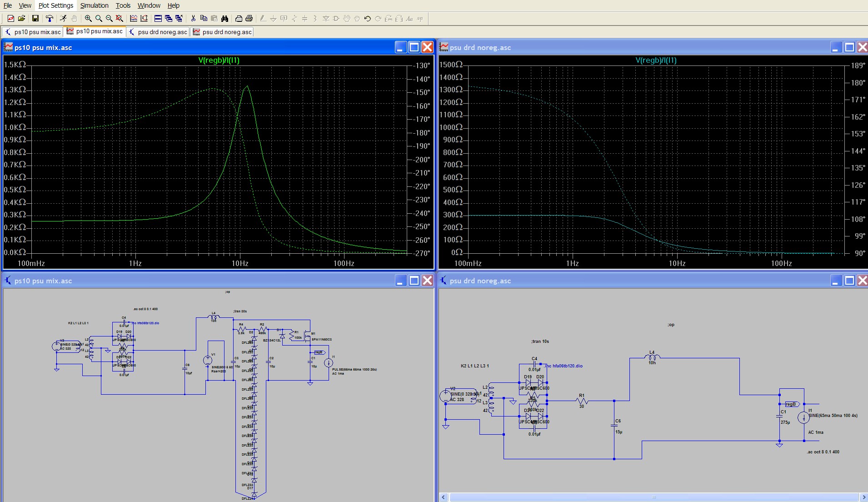Image resolution: width=868 pixels, height=502 pixels.
Task: Click the L4 10h inductor in the right schematic
Action: point(652,357)
